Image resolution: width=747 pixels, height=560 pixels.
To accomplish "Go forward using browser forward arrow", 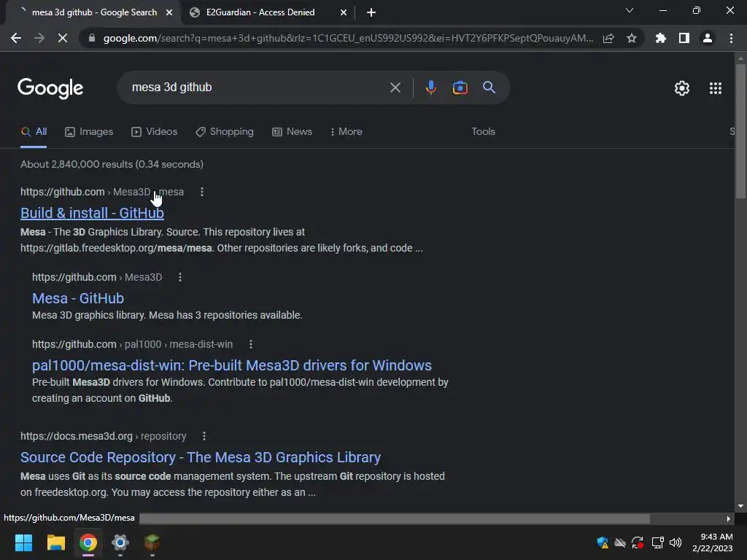I will coord(39,38).
